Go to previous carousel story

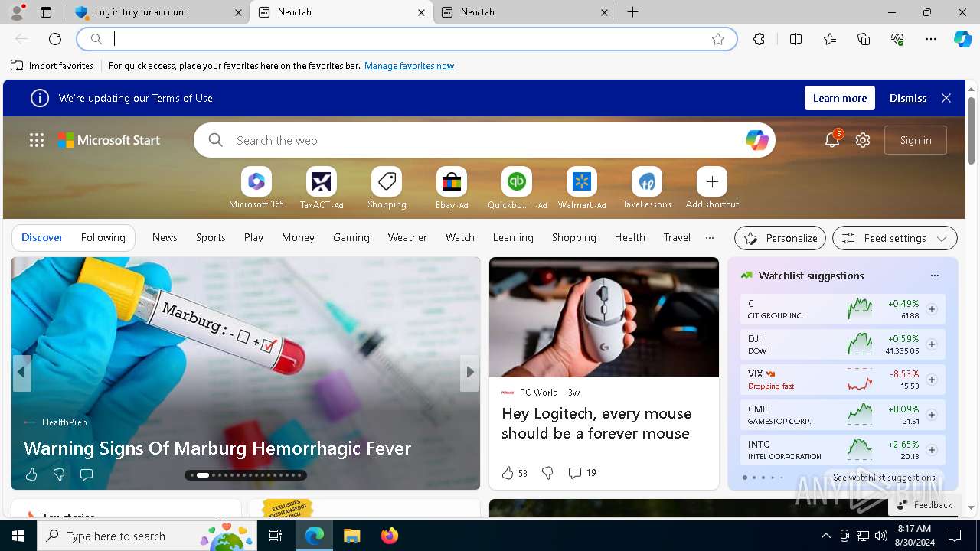click(x=21, y=373)
